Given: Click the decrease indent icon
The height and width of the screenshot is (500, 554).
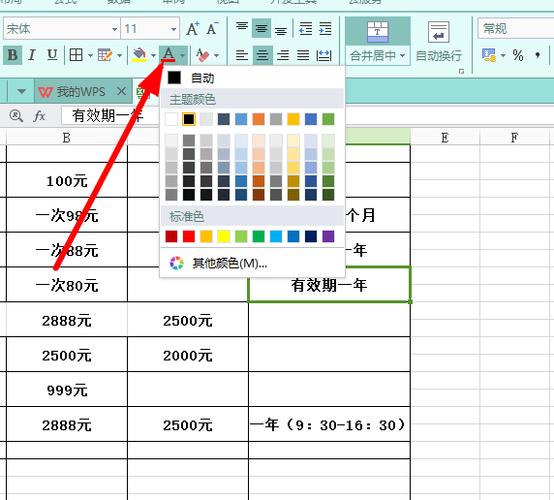Looking at the screenshot, I should [306, 28].
